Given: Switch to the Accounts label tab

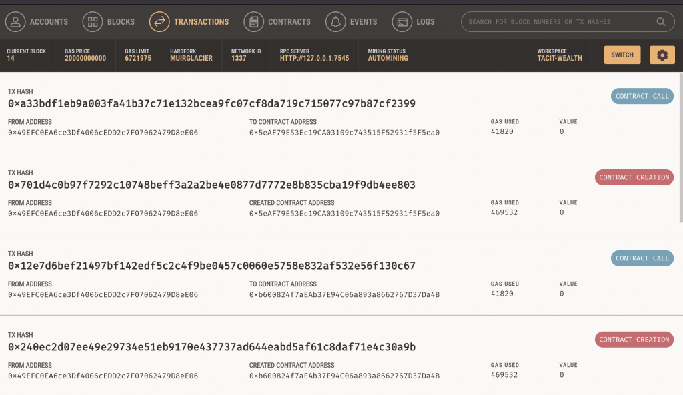Looking at the screenshot, I should (x=49, y=22).
